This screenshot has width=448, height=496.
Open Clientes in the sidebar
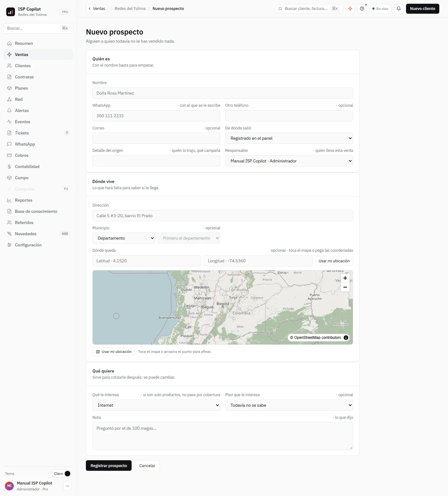coord(39,66)
